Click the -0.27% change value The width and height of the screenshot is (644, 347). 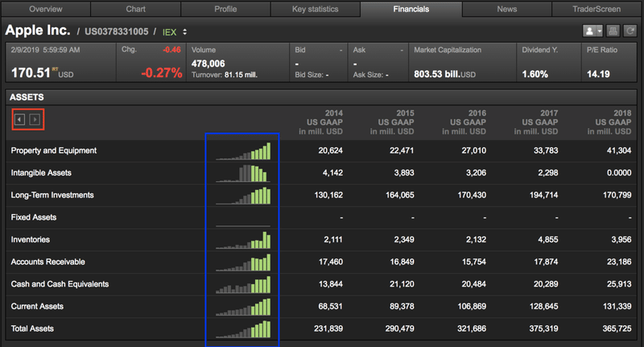pyautogui.click(x=162, y=73)
